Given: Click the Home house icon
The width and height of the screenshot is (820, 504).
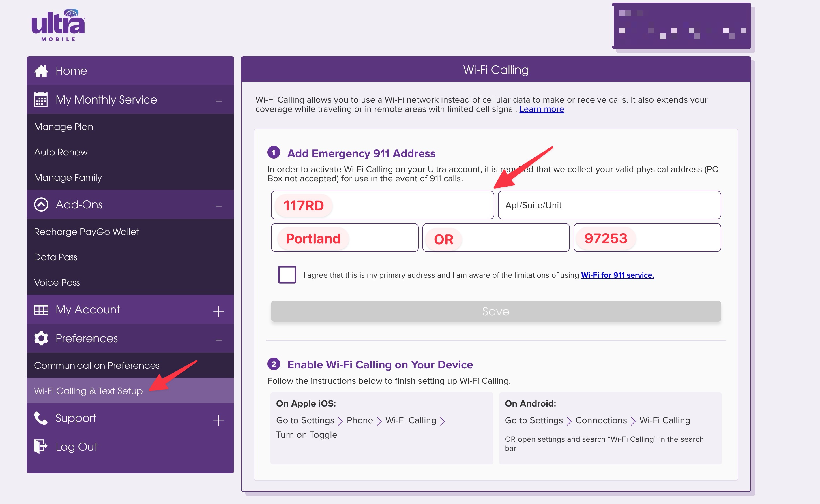Looking at the screenshot, I should point(41,71).
